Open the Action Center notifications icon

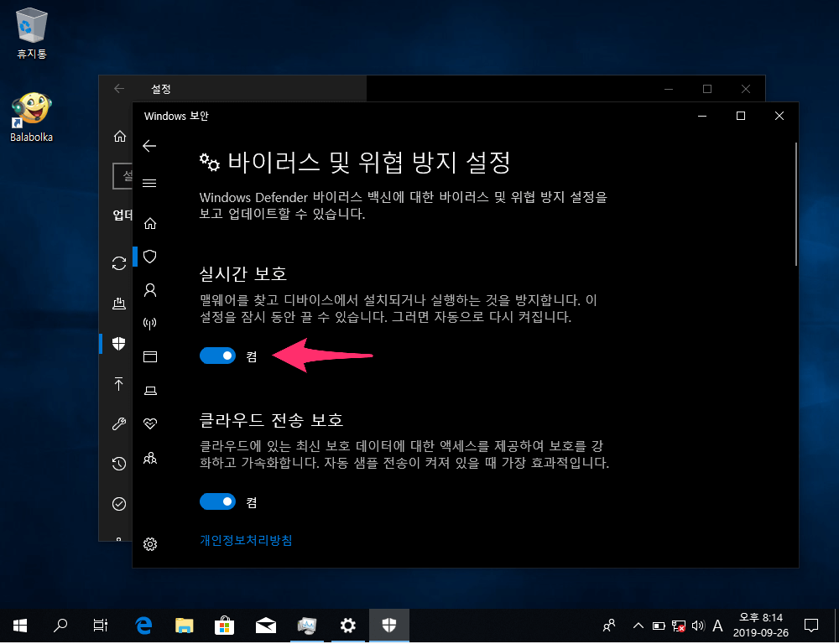(811, 625)
